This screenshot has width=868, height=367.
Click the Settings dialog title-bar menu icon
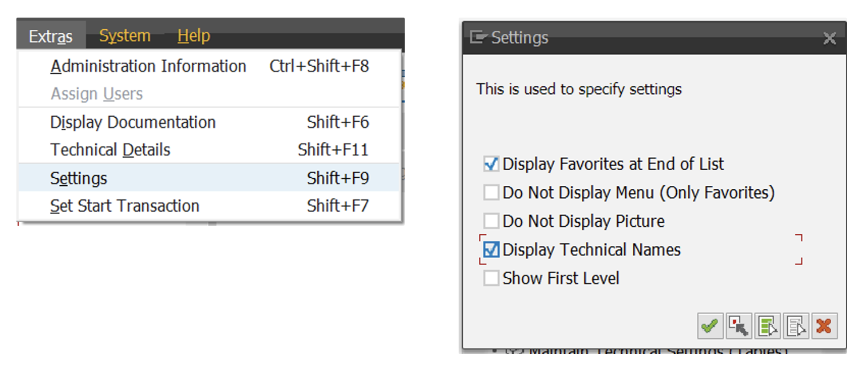coord(479,38)
